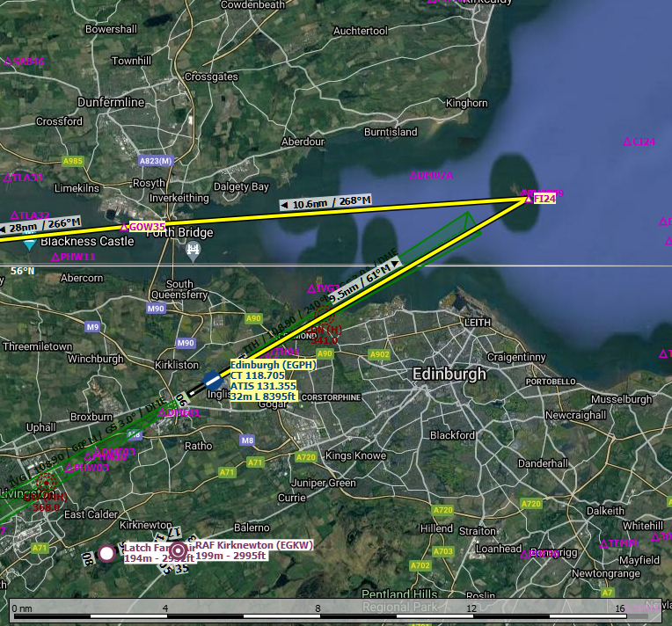Click the 8 mark on scale bar
Image resolution: width=672 pixels, height=626 pixels.
coord(318,608)
